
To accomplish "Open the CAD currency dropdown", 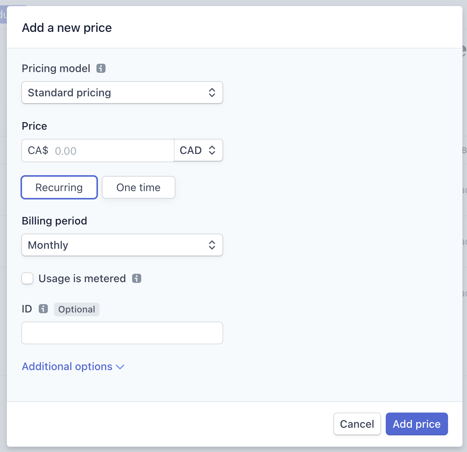I will pyautogui.click(x=198, y=150).
